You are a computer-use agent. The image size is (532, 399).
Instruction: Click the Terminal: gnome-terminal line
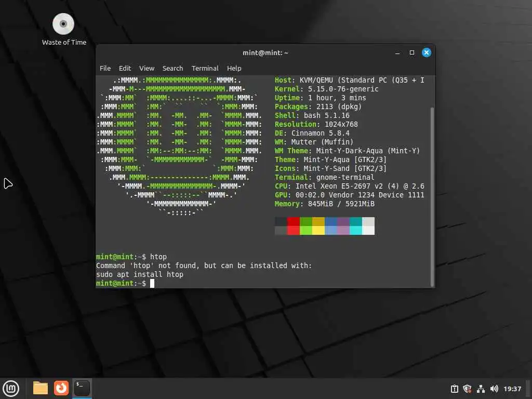(x=324, y=177)
